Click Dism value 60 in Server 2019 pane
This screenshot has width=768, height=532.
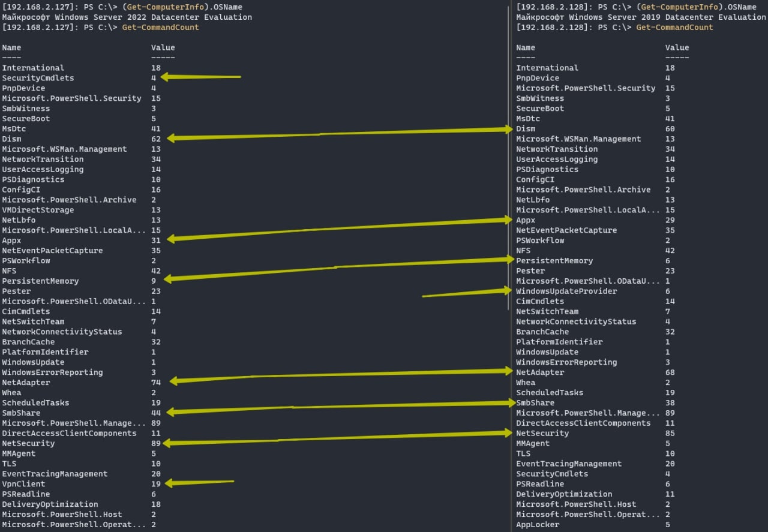coord(670,129)
